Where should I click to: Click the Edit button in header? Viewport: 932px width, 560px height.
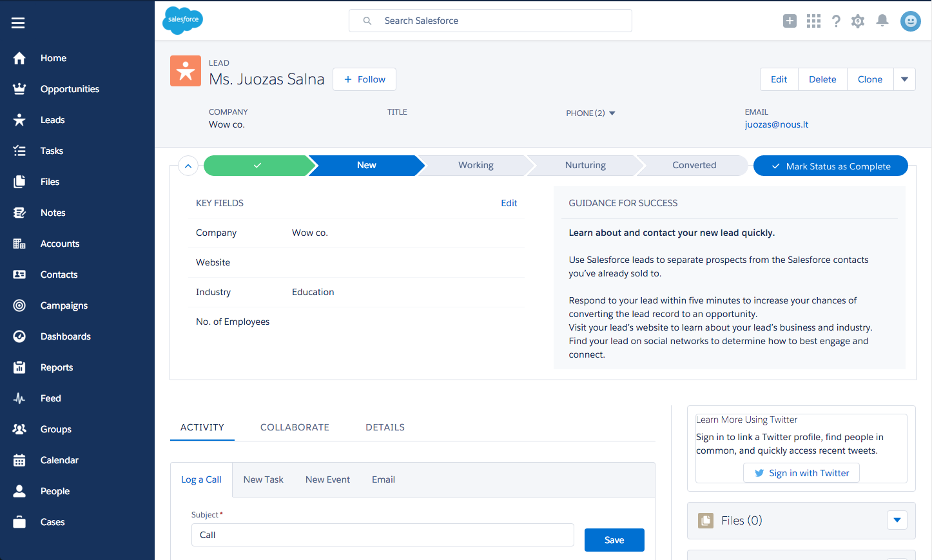pyautogui.click(x=779, y=79)
